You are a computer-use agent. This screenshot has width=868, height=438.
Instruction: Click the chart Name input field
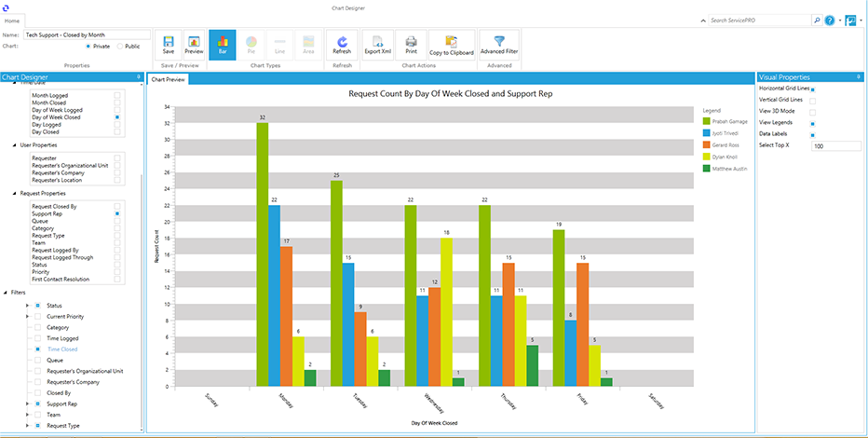[x=86, y=34]
